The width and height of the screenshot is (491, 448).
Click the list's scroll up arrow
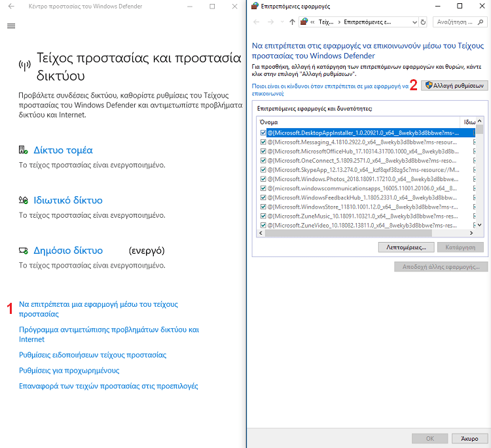pos(479,121)
